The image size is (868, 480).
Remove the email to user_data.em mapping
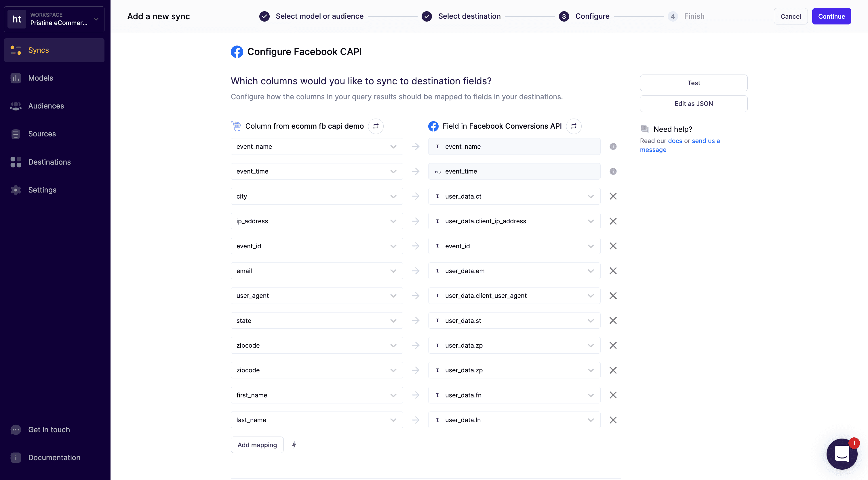[613, 271]
